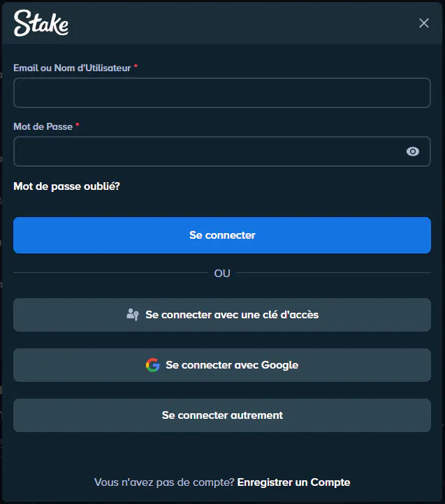Follow the Enregistrer un Compte link

[293, 482]
